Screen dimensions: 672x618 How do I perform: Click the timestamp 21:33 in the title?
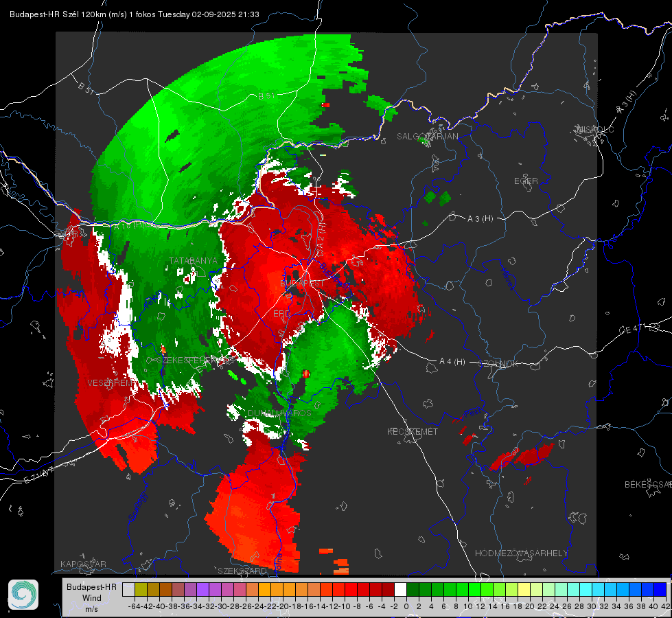pyautogui.click(x=248, y=14)
